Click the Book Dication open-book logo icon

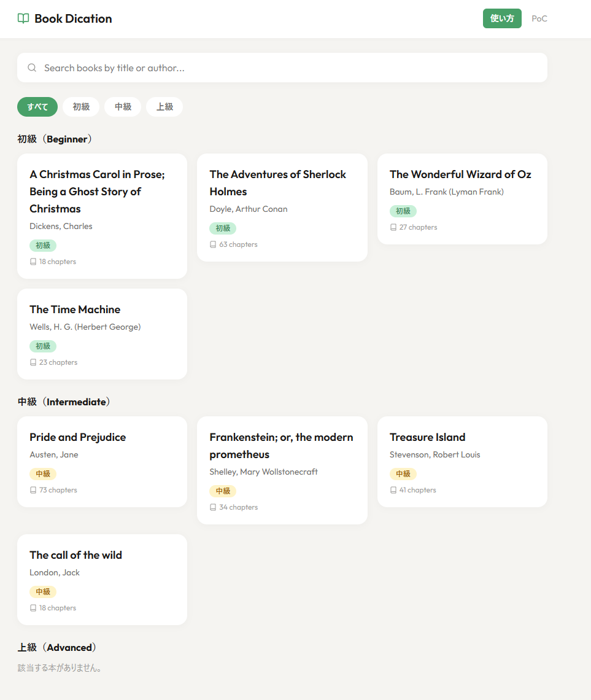click(23, 18)
